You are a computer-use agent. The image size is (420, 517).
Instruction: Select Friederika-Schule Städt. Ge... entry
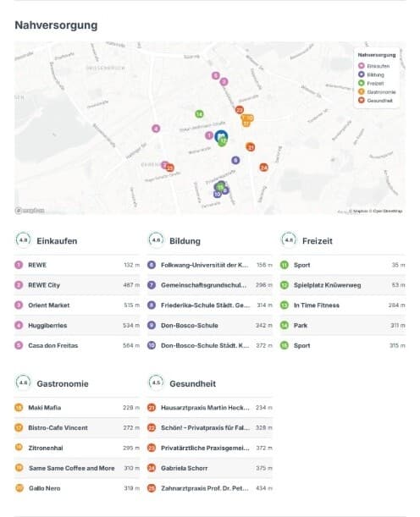210,305
